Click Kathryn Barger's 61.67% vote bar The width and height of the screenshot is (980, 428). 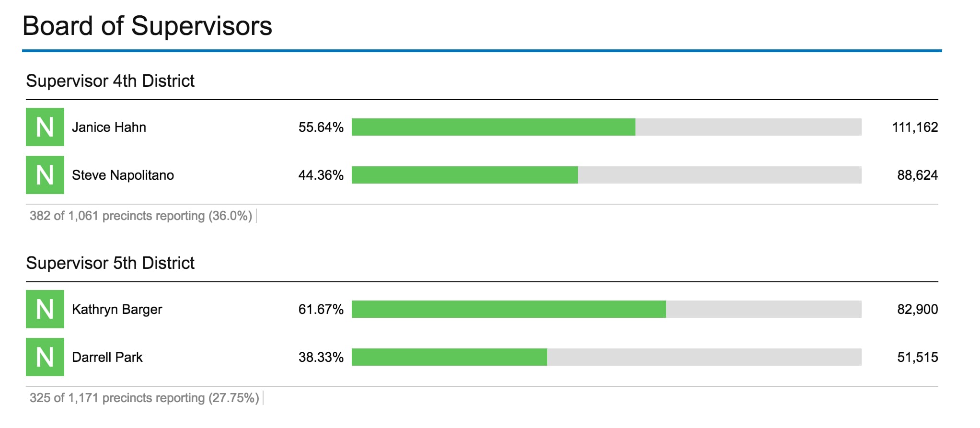(x=607, y=309)
